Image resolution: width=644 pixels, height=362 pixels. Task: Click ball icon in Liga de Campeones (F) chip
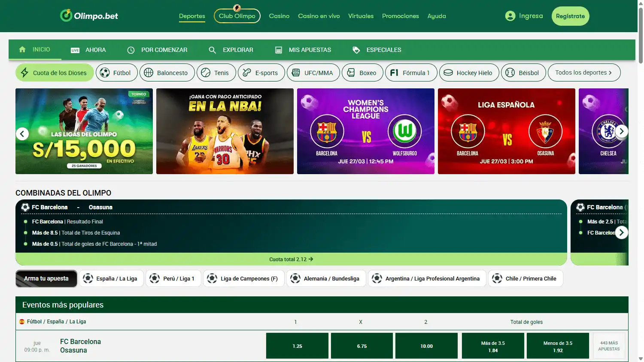point(212,278)
